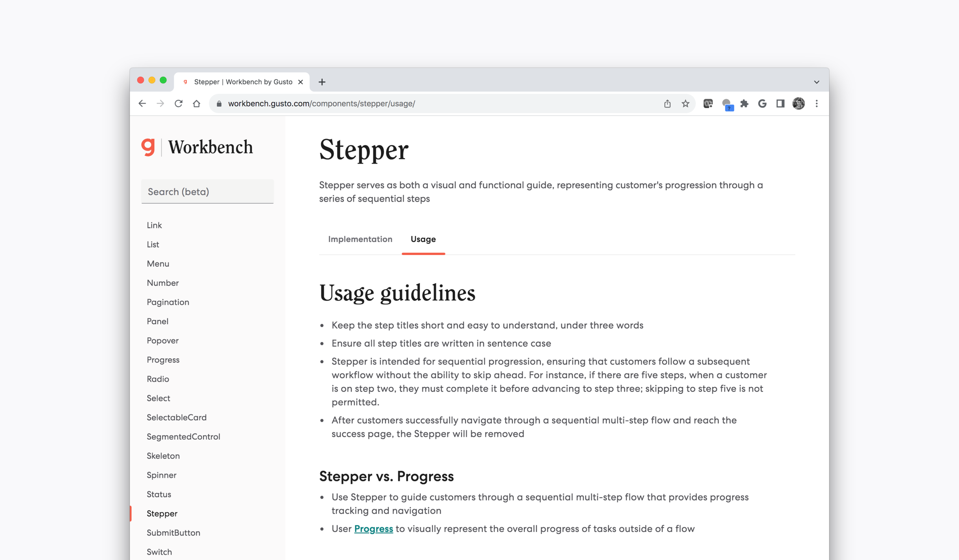
Task: Bookmark this page with the star
Action: [x=685, y=104]
